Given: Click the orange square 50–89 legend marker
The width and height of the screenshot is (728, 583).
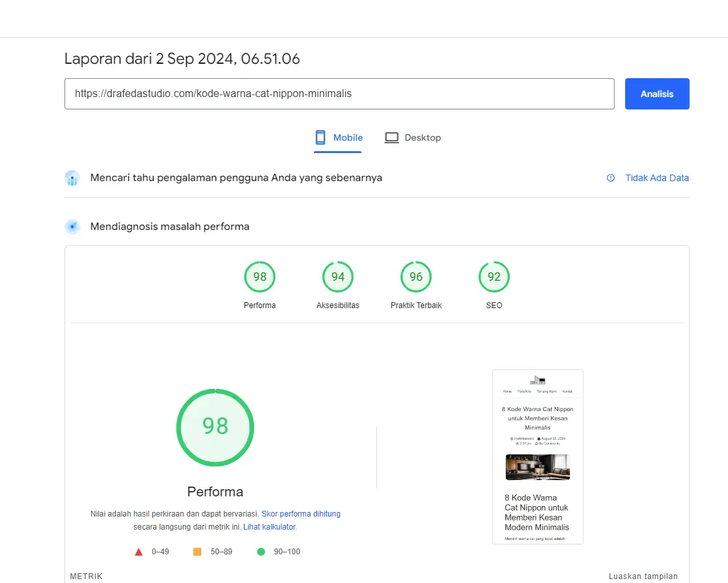Looking at the screenshot, I should pos(197,551).
